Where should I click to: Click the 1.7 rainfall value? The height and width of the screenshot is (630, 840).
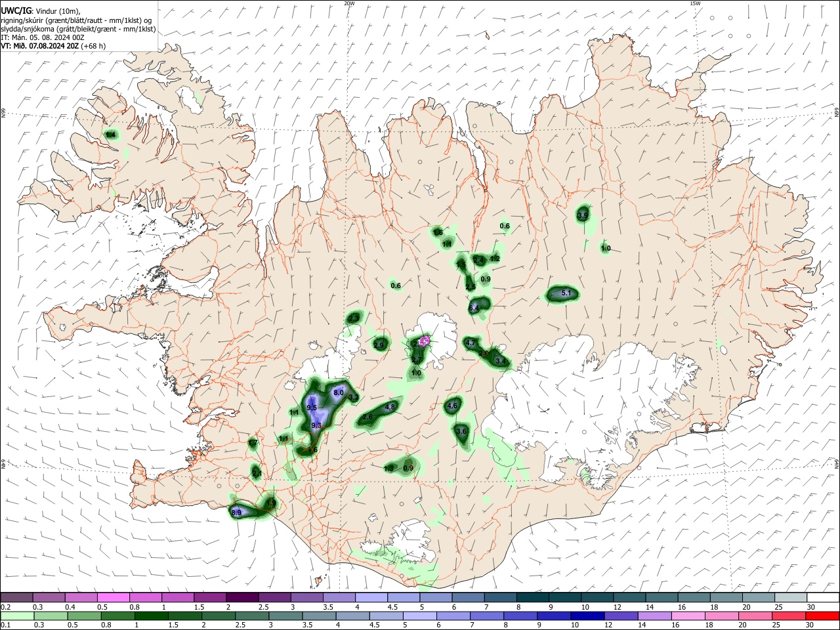click(x=253, y=443)
